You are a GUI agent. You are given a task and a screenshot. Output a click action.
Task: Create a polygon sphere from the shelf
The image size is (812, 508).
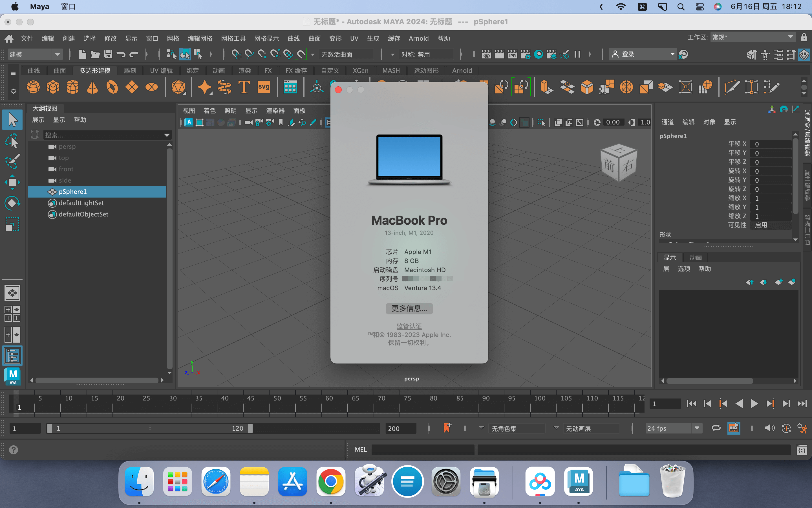click(x=33, y=87)
